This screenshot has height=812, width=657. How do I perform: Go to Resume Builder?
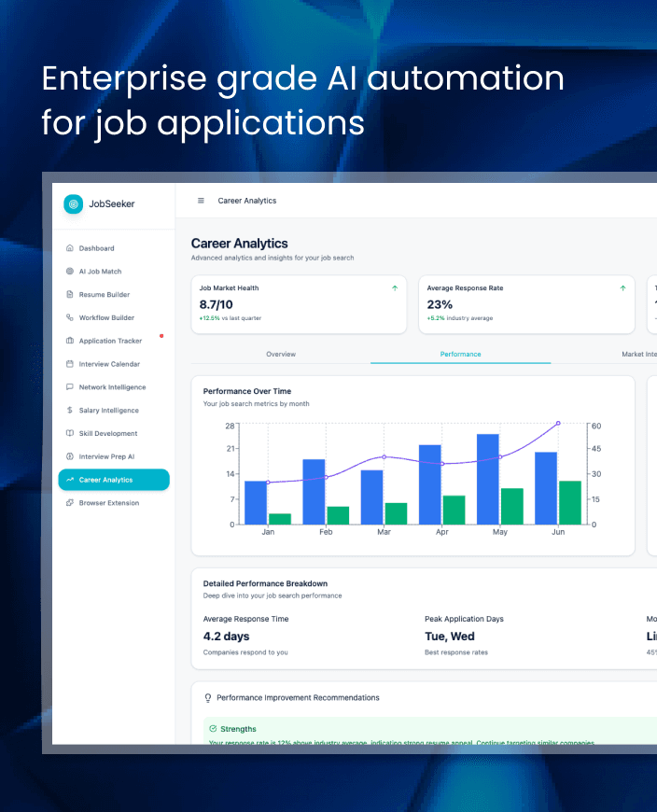click(x=114, y=294)
